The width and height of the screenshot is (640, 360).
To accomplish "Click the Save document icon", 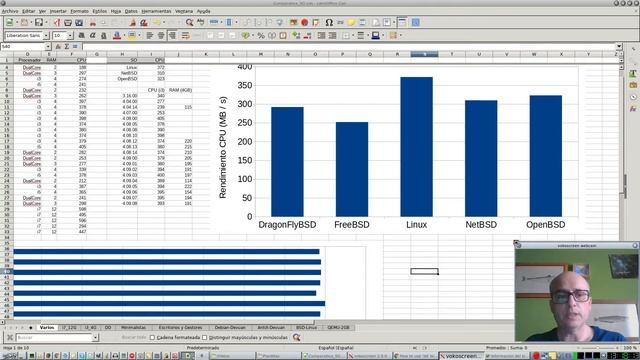I will (38, 22).
